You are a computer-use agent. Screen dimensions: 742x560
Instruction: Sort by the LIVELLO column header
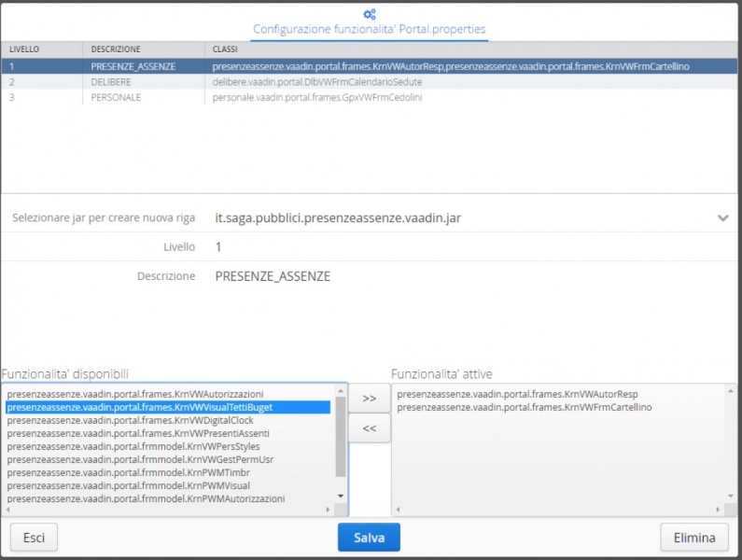click(x=25, y=49)
